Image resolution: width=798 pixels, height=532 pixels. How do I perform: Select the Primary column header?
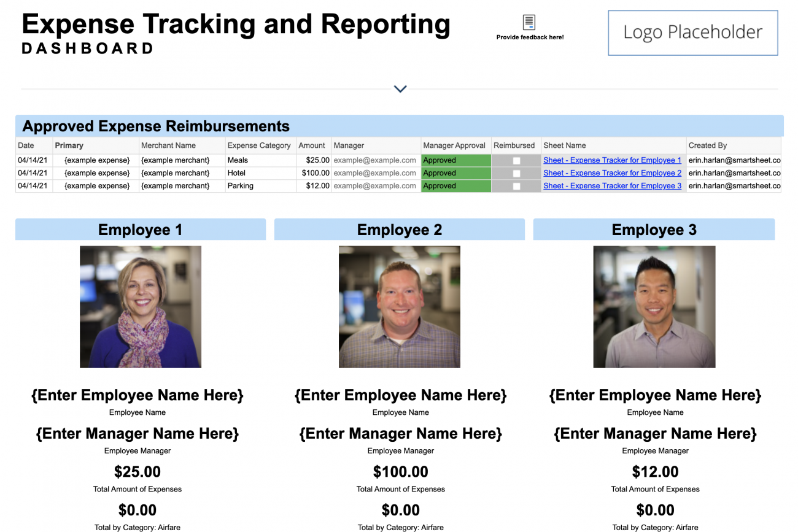tap(69, 145)
